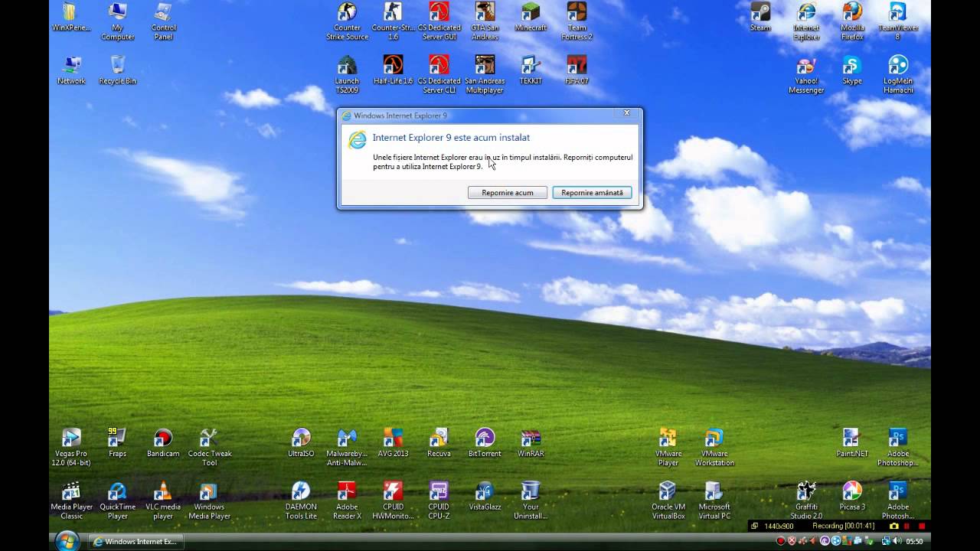The image size is (980, 551).
Task: Open the My Computer desktop icon
Action: coord(117,21)
